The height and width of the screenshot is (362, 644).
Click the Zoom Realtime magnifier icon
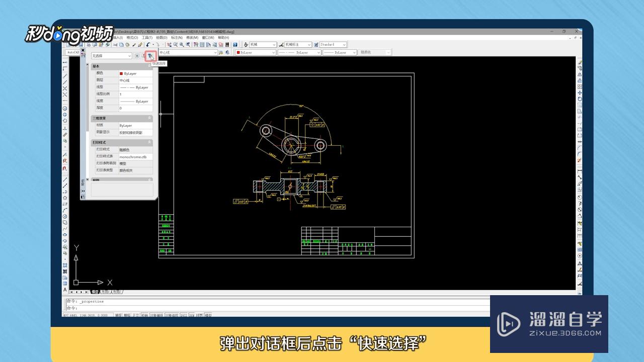175,45
